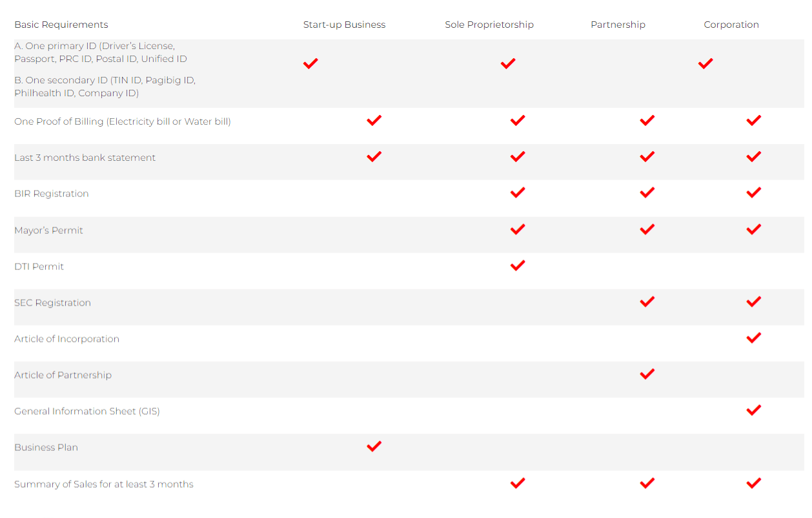Select the Start-up Business column header
Viewport: 812px width, 518px height.
[344, 25]
